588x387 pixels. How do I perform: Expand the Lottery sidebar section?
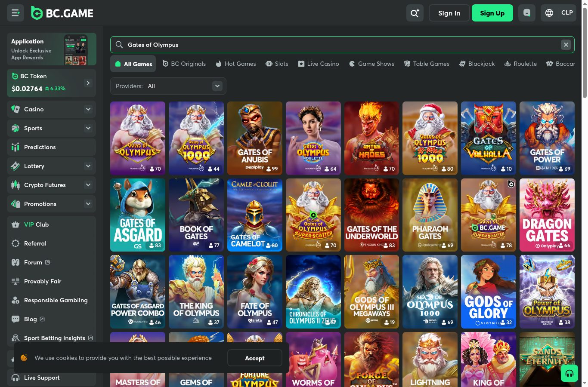88,166
